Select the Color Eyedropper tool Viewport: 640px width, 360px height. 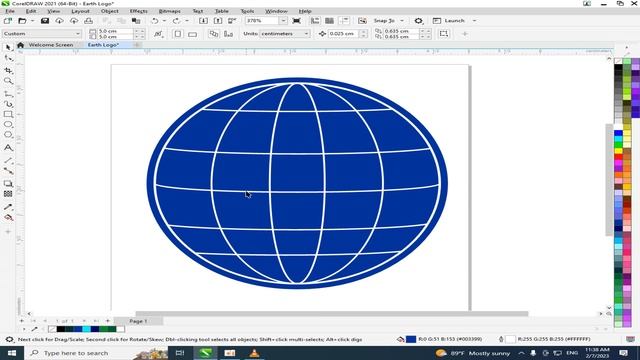coord(8,207)
